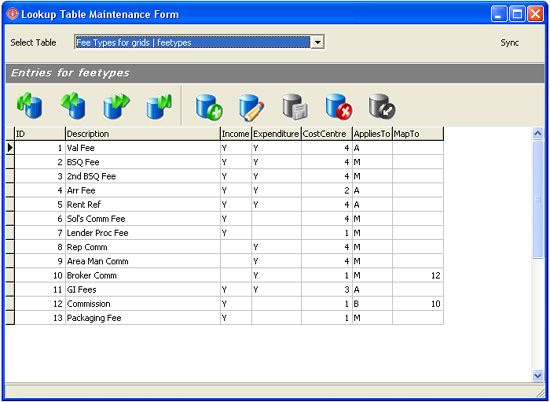The image size is (550, 402).
Task: Go to first record navigation icon
Action: 29,106
